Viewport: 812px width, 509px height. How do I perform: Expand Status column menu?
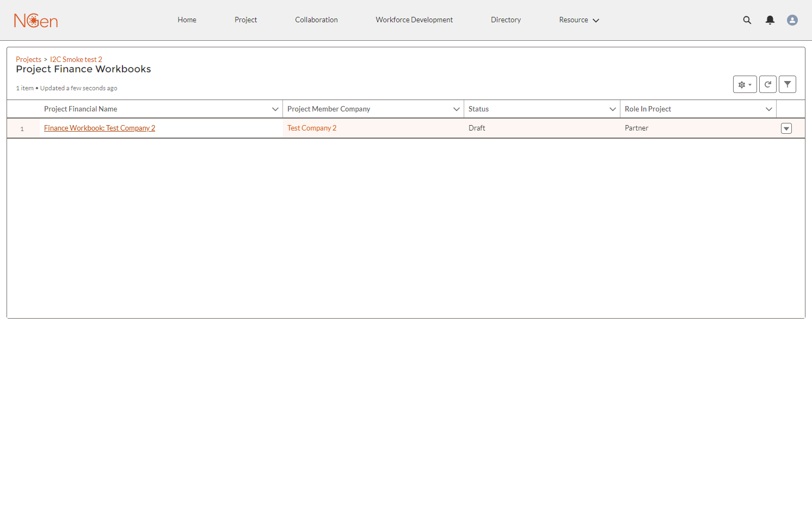pos(613,109)
